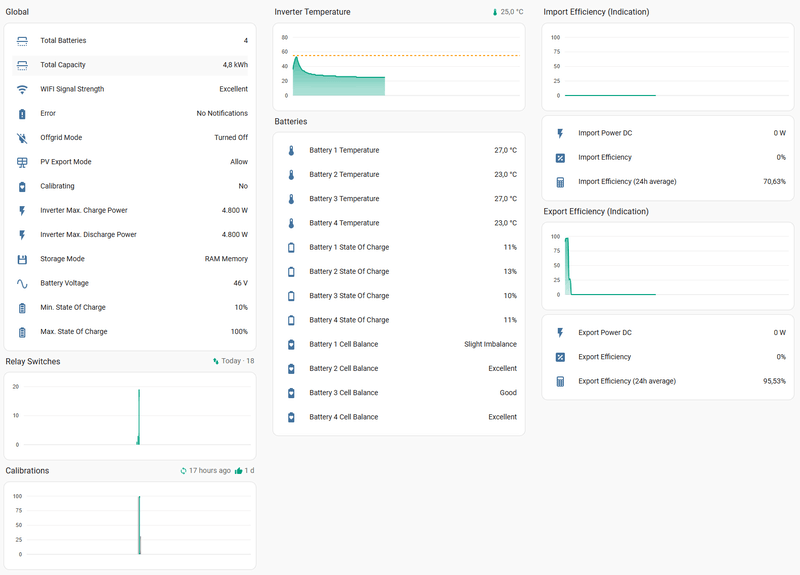Click the Relay Switches Today counter icon
Viewport: 800px width, 575px height.
(216, 361)
